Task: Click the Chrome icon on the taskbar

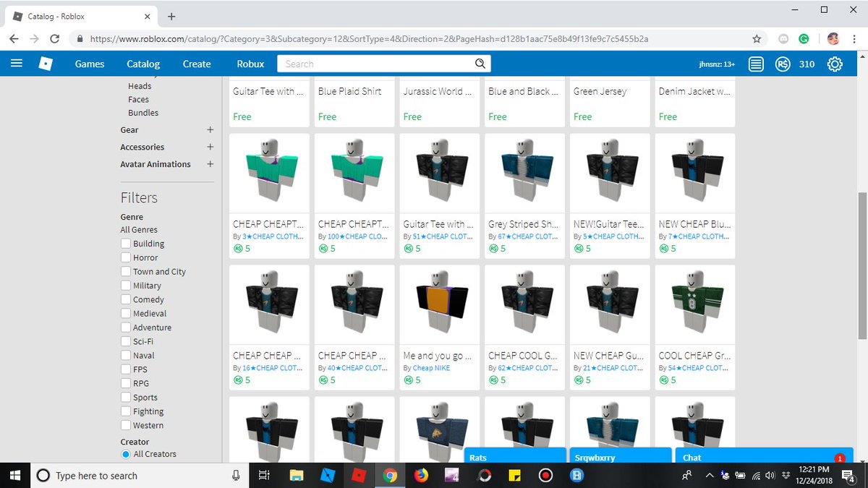Action: [x=391, y=475]
